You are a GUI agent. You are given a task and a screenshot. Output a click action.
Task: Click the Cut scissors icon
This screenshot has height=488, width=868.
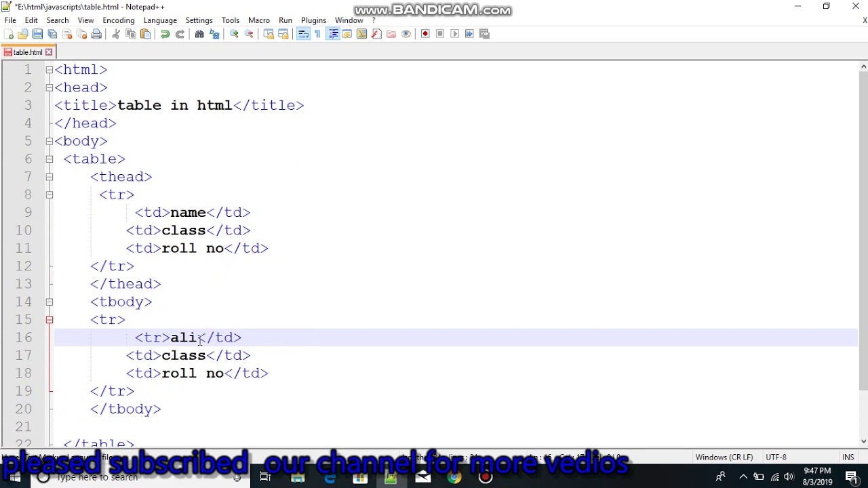[116, 34]
